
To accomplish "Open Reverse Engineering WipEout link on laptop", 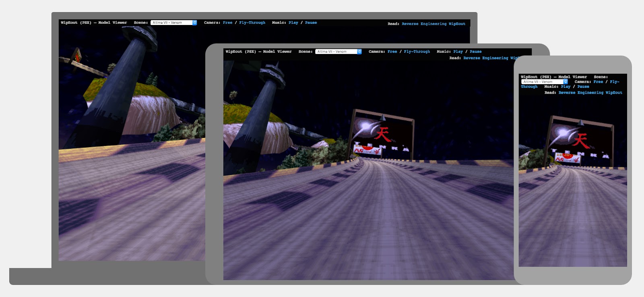I will [x=433, y=24].
